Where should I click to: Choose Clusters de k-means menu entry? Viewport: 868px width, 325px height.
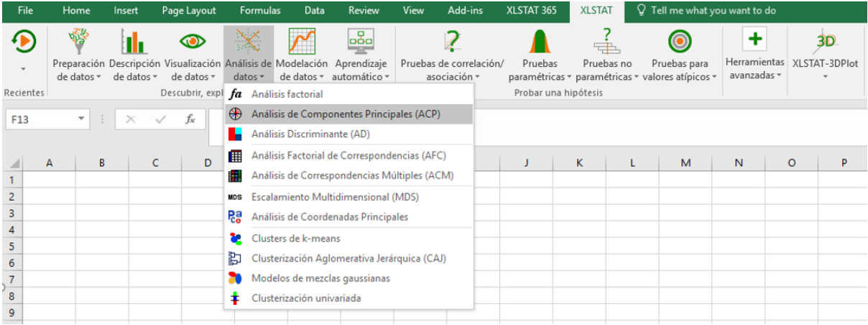coord(295,239)
